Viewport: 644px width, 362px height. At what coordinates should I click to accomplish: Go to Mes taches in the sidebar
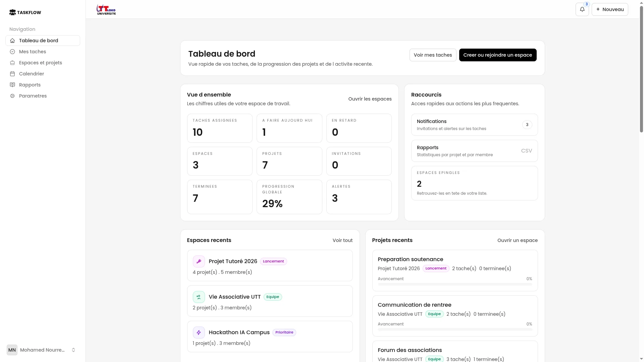coord(43,52)
